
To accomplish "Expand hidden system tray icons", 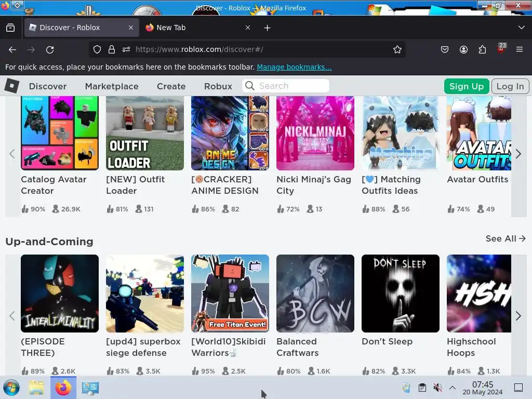I will (453, 388).
